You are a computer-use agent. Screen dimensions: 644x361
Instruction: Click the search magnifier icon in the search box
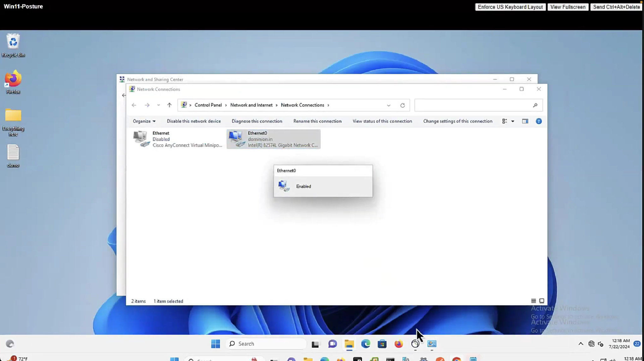pyautogui.click(x=535, y=105)
